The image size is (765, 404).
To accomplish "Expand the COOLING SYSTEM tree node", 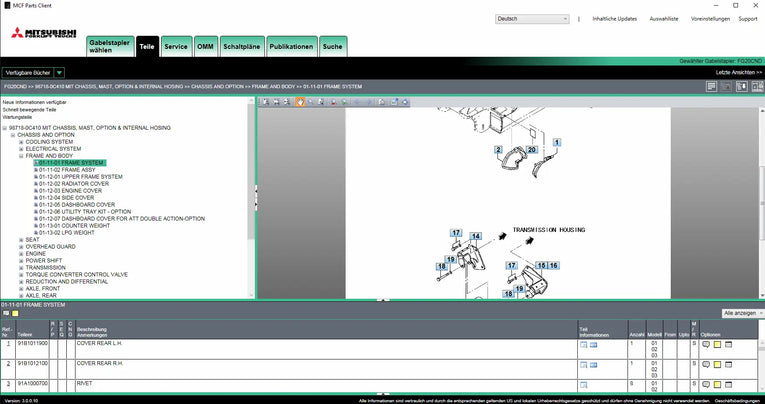I will tap(21, 142).
